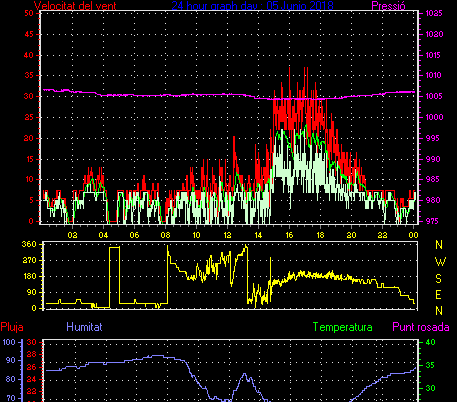The height and width of the screenshot is (402, 457).
Task: Click the 'Pluja' legend label
Action: 12,327
